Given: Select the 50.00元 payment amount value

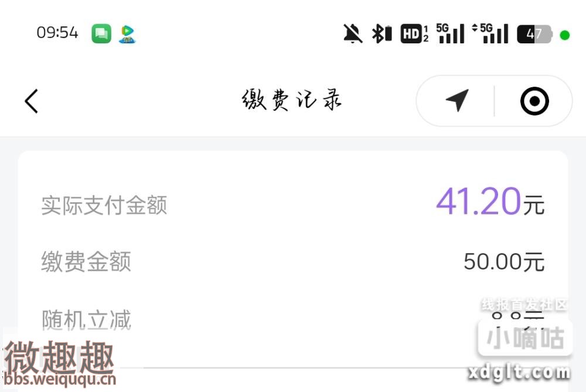Looking at the screenshot, I should coord(504,261).
